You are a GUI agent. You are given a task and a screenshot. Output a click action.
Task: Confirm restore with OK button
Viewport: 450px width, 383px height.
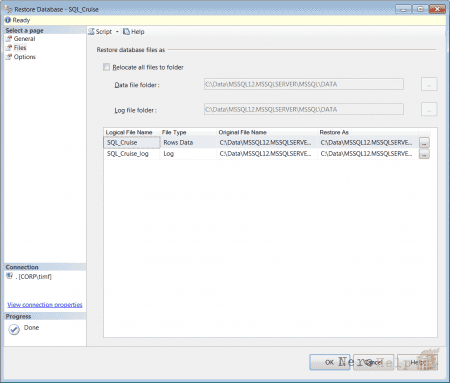point(329,362)
